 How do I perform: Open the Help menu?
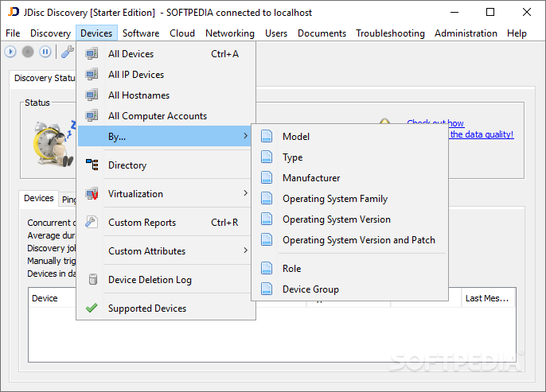517,33
